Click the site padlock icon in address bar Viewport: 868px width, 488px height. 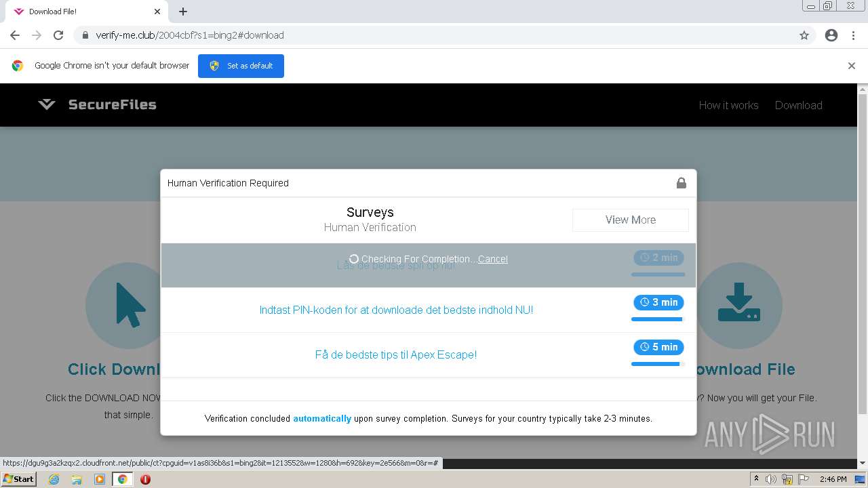85,35
